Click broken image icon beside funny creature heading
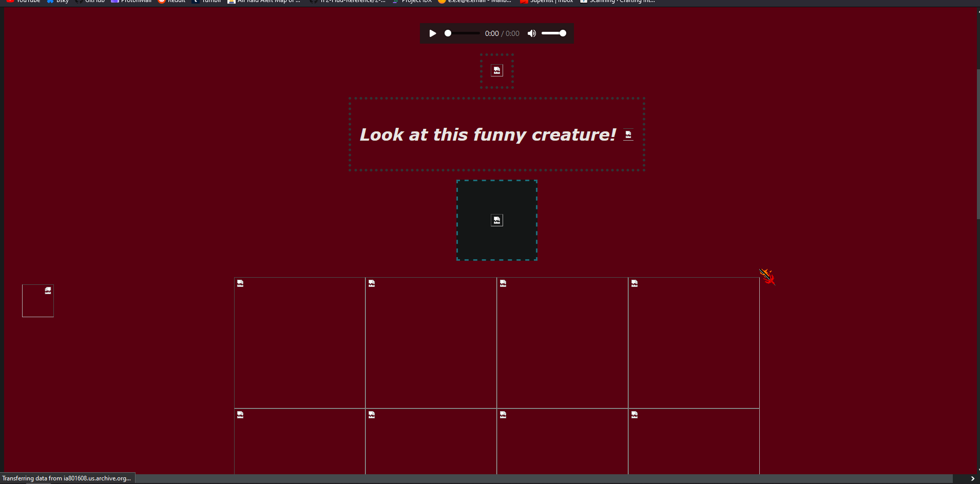980x484 pixels. (628, 134)
